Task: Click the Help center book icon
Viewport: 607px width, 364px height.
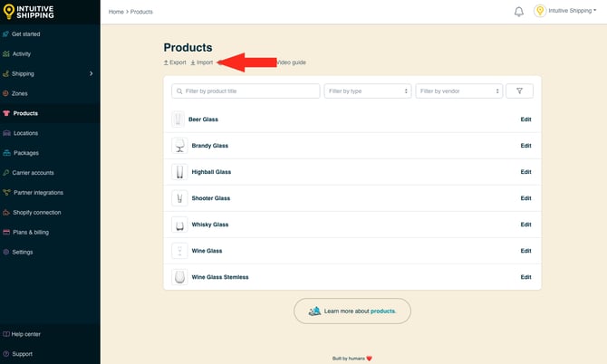Action: (x=5, y=334)
